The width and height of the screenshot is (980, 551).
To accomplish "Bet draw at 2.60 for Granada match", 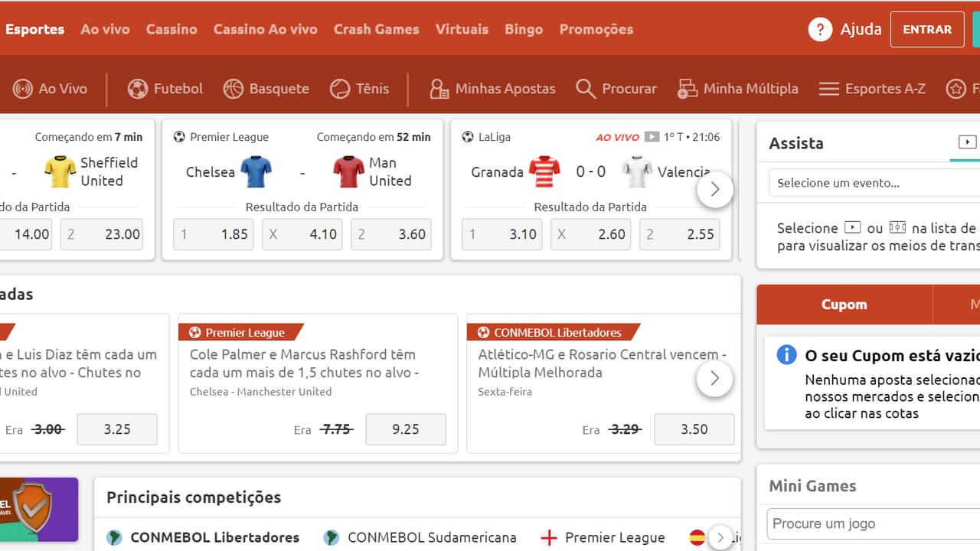I will coord(591,234).
